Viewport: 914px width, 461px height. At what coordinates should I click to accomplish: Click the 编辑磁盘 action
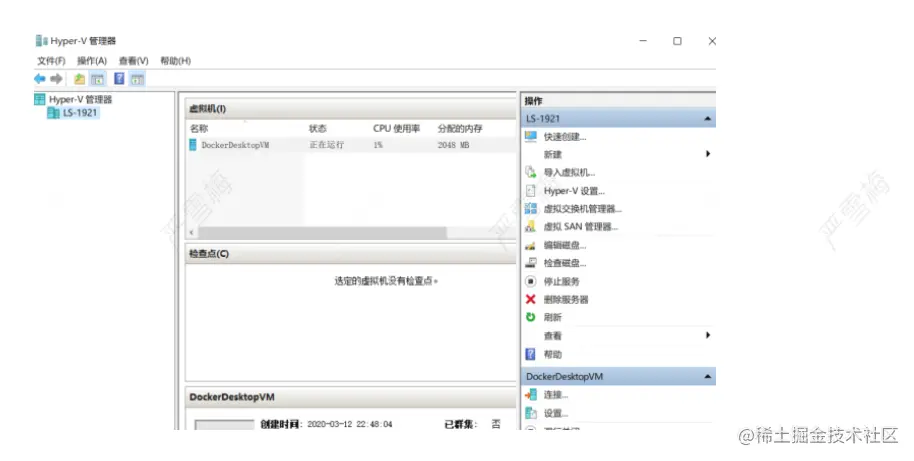pyautogui.click(x=565, y=245)
